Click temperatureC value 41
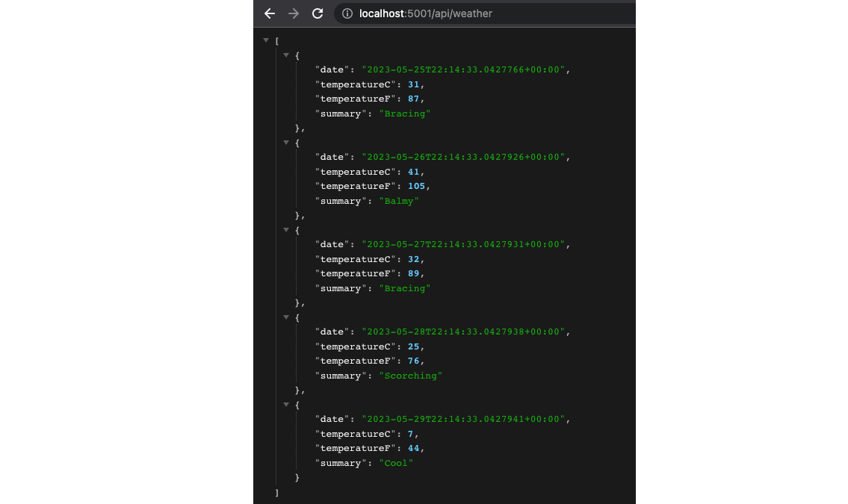 (x=414, y=172)
